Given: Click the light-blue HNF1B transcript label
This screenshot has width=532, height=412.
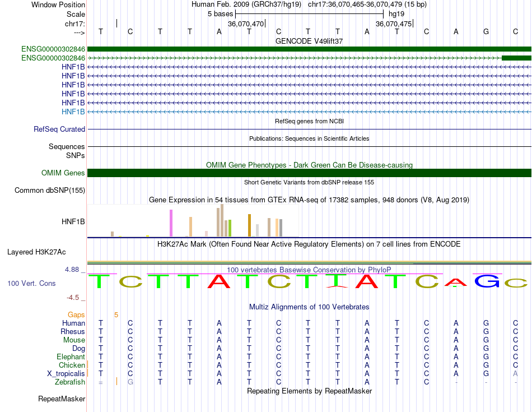Looking at the screenshot, I should [73, 112].
